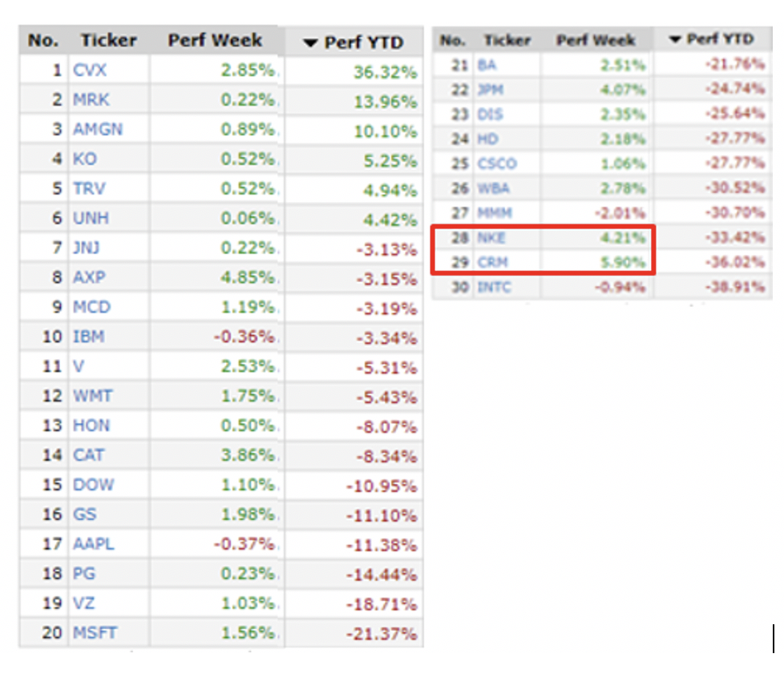Open the CRM ticker link
784x694 pixels.
click(492, 262)
